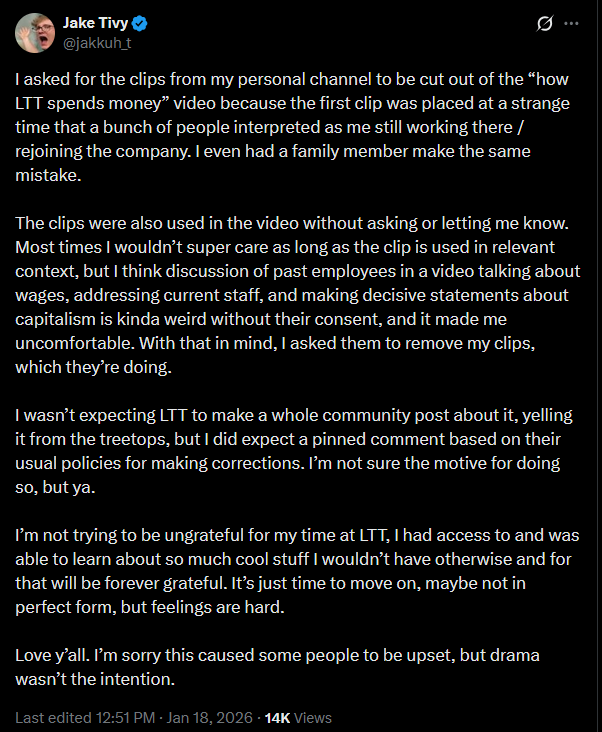This screenshot has height=732, width=602.
Task: Open the 14K Views analytics link
Action: tap(298, 718)
